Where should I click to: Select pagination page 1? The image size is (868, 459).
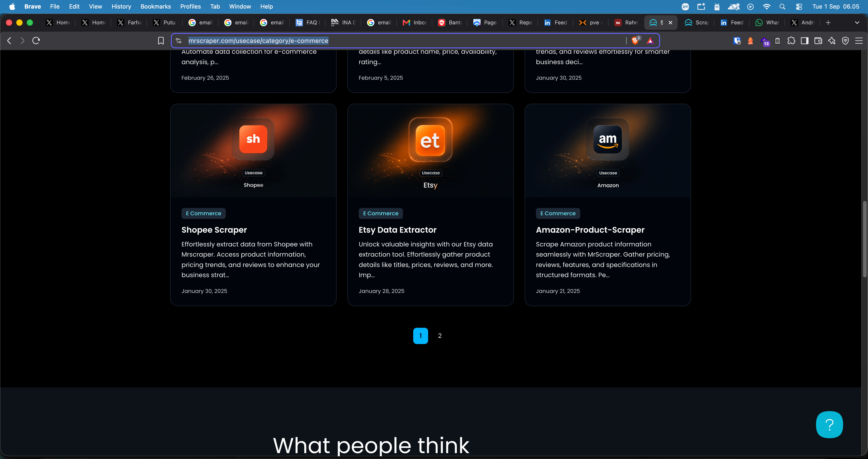coord(420,336)
